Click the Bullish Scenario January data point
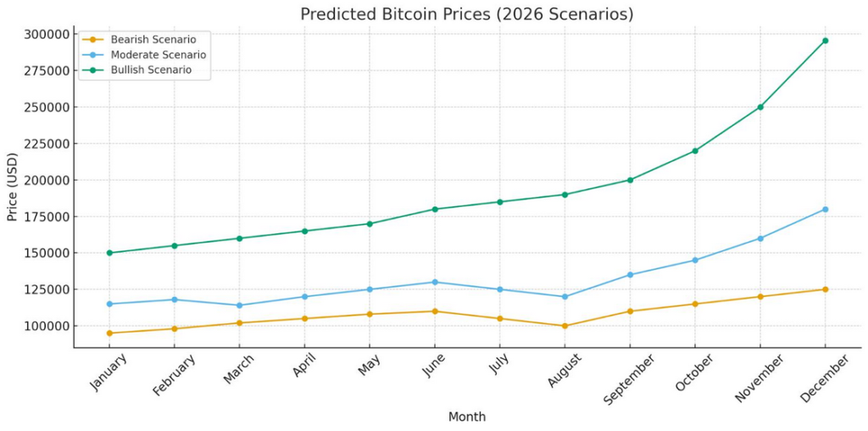 coord(109,253)
